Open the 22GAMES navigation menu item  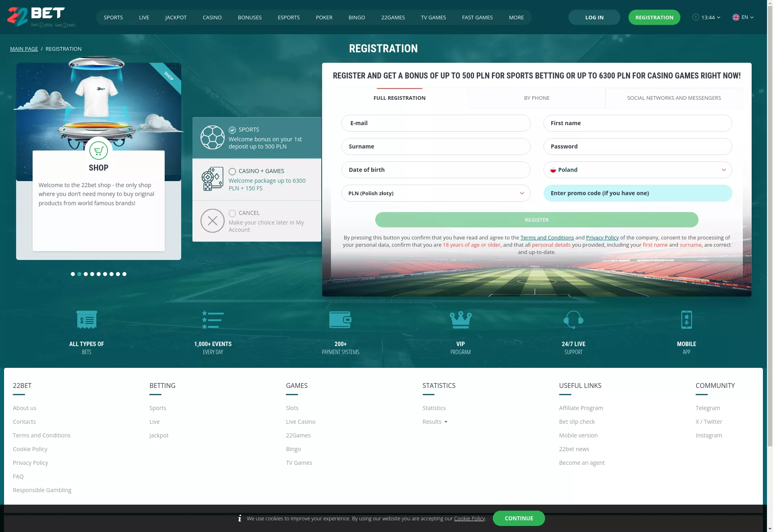click(x=393, y=17)
